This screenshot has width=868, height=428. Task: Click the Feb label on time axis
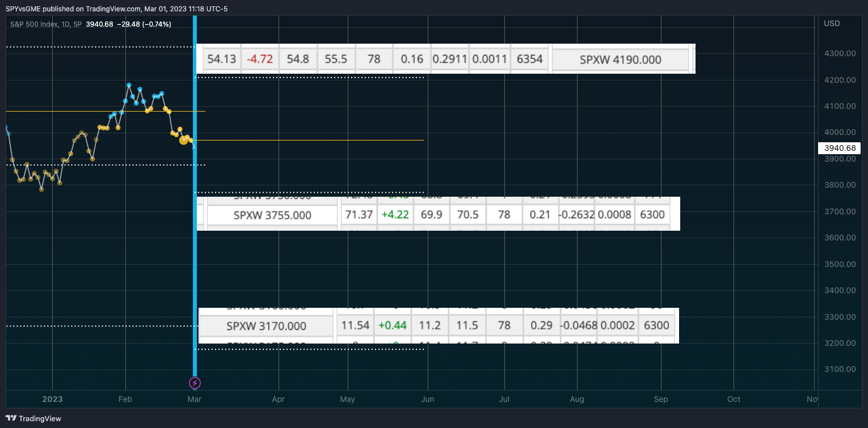click(x=125, y=399)
